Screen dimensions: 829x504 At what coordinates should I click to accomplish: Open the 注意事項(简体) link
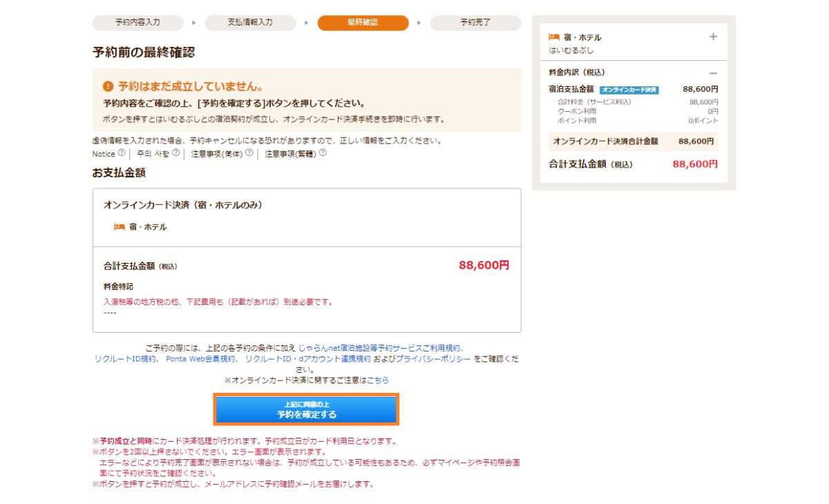217,154
